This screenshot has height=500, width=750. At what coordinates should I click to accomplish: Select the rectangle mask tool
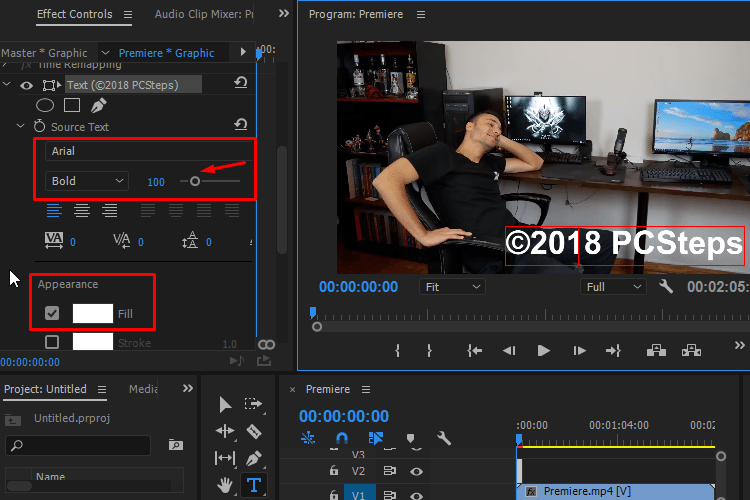click(72, 105)
